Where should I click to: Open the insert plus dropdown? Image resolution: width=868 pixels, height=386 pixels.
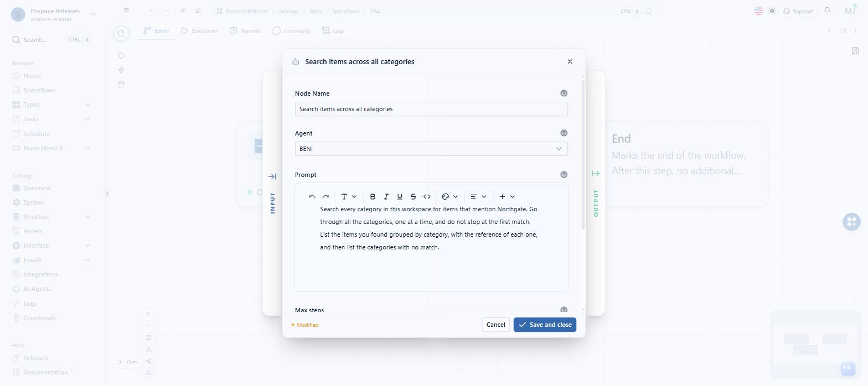[x=507, y=196]
